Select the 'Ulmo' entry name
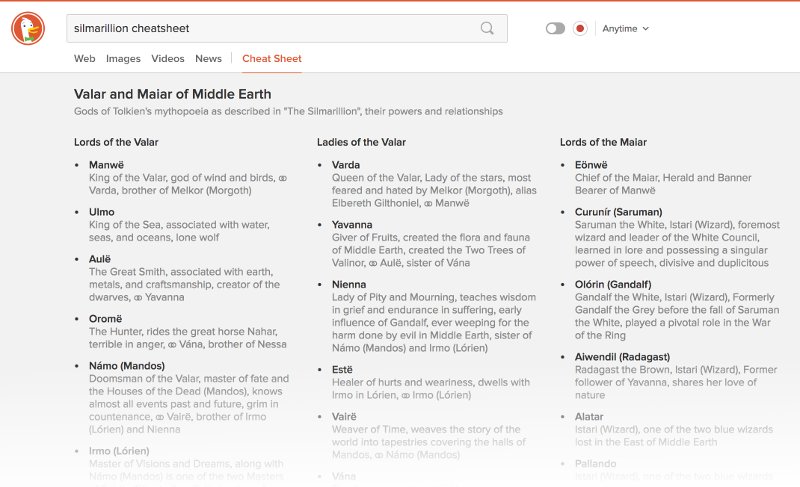Screen dimensions: 800x487 point(102,212)
